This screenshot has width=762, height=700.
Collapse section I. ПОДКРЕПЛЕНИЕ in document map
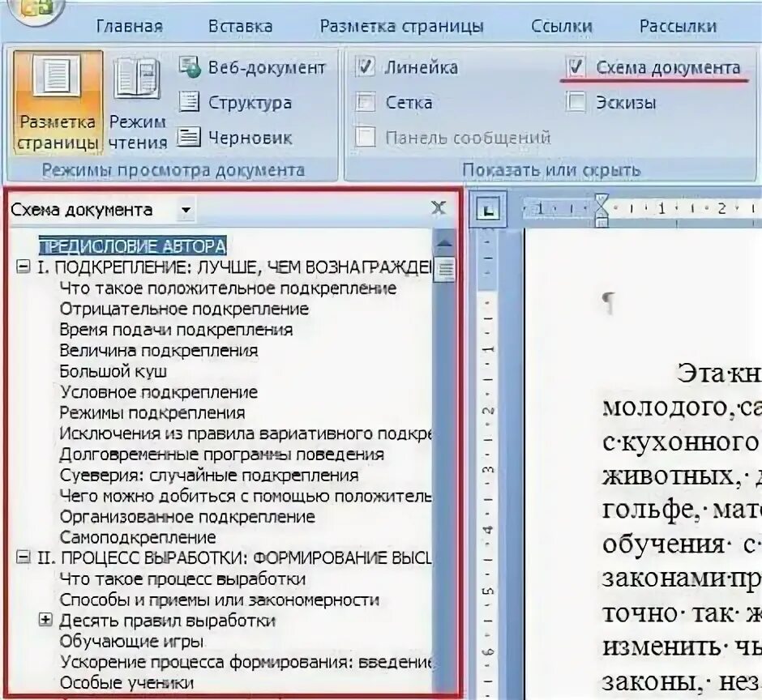point(23,267)
